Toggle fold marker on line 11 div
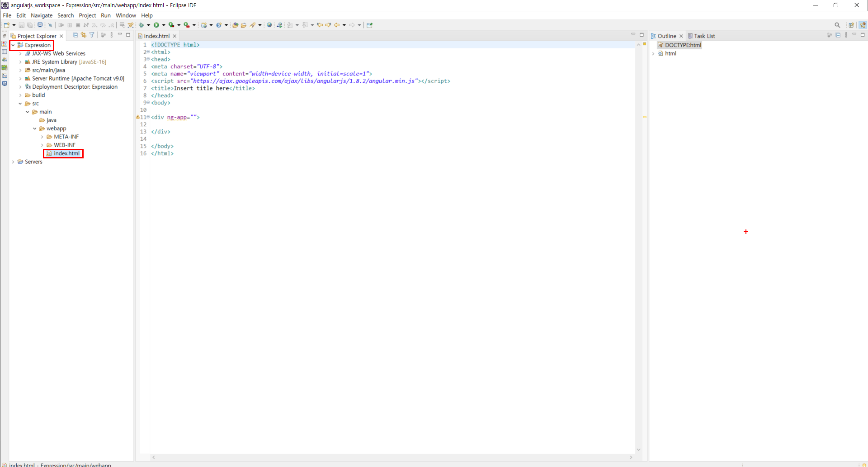 [148, 117]
